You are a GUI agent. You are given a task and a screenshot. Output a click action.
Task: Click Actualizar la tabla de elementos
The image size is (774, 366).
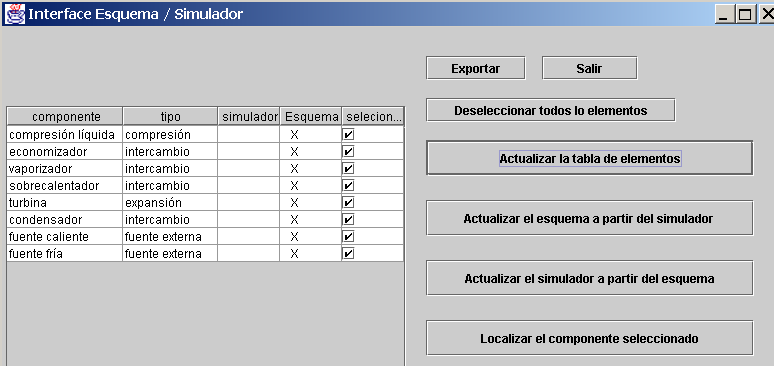[590, 159]
